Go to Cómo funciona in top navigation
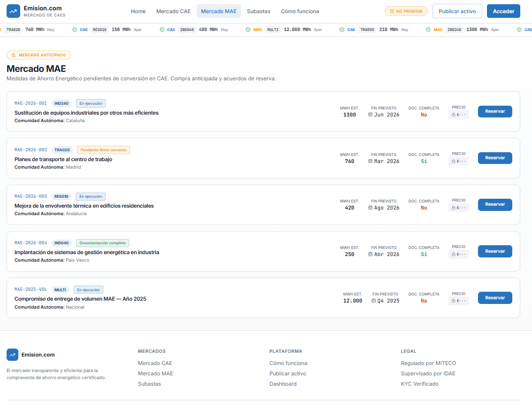Viewport: 532px width, 404px height. tap(300, 11)
